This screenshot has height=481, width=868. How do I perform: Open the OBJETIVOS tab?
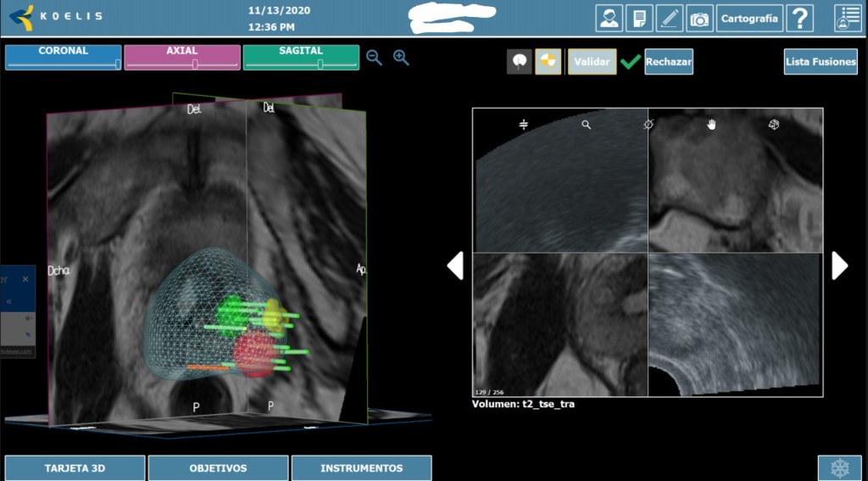click(x=218, y=468)
